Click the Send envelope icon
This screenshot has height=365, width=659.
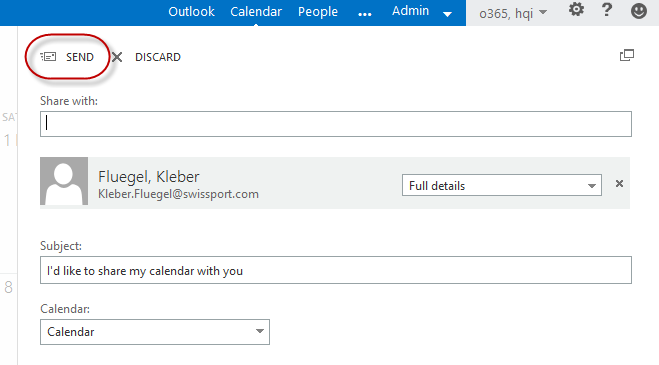48,57
